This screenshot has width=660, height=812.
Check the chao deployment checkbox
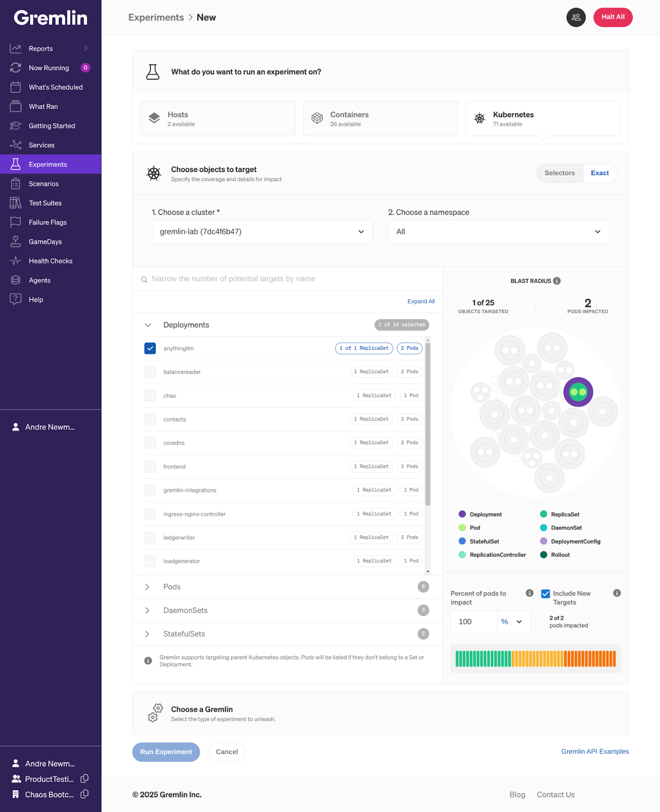point(150,395)
